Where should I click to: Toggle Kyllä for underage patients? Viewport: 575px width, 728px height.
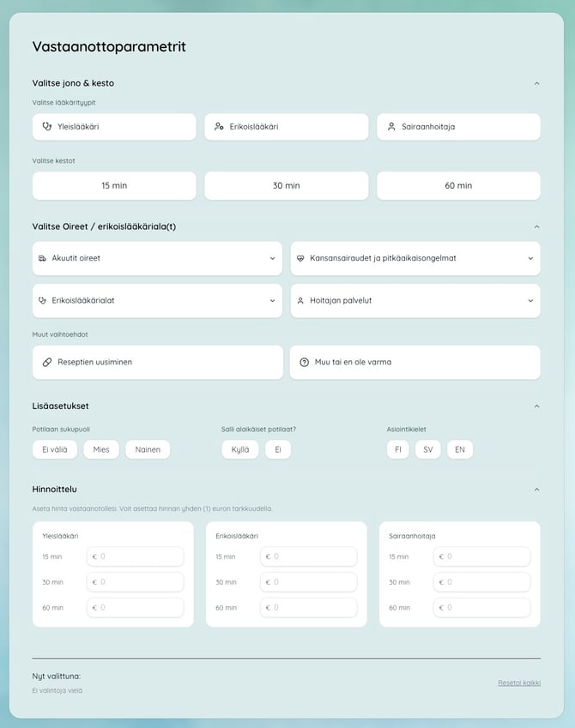(x=240, y=449)
